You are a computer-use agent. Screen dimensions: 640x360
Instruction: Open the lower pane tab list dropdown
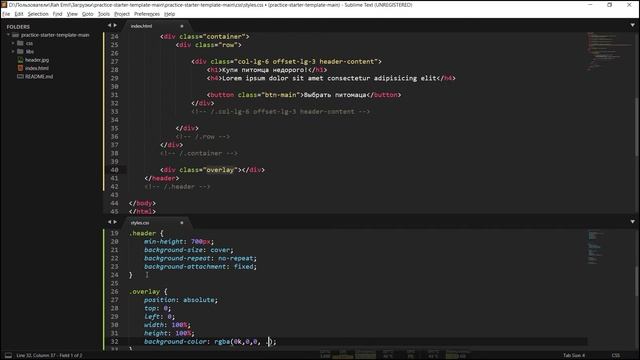633,222
